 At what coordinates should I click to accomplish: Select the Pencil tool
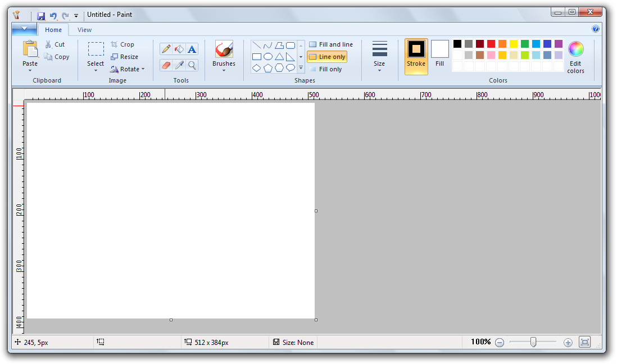pos(166,49)
